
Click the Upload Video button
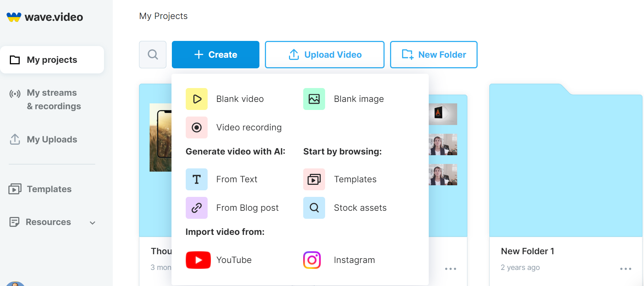tap(325, 54)
